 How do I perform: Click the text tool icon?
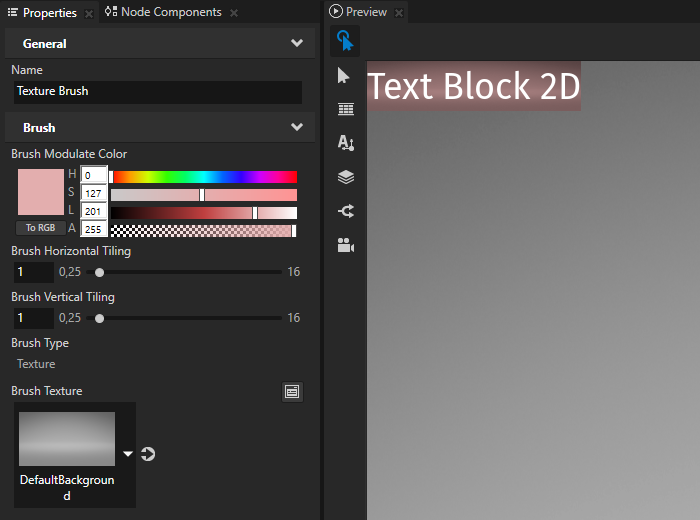[345, 143]
